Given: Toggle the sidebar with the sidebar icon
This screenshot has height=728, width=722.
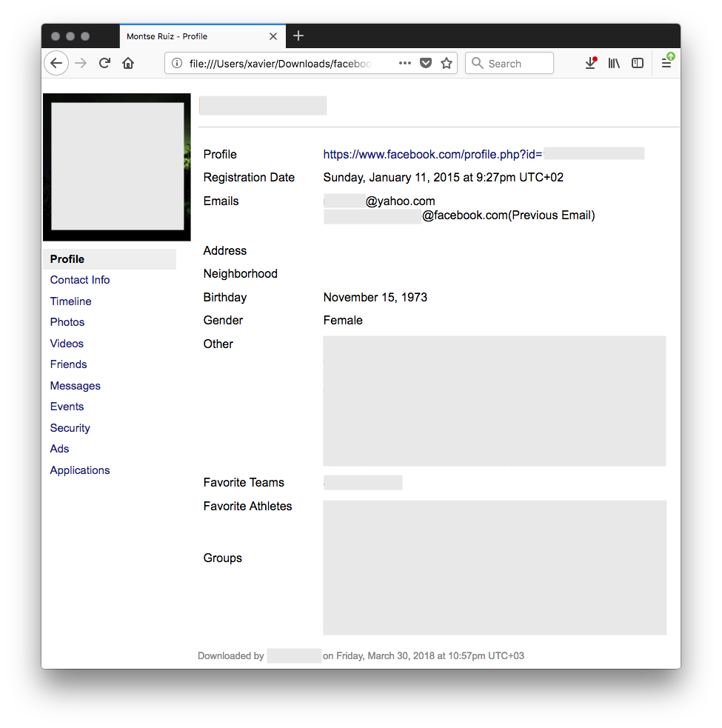Looking at the screenshot, I should pyautogui.click(x=638, y=63).
